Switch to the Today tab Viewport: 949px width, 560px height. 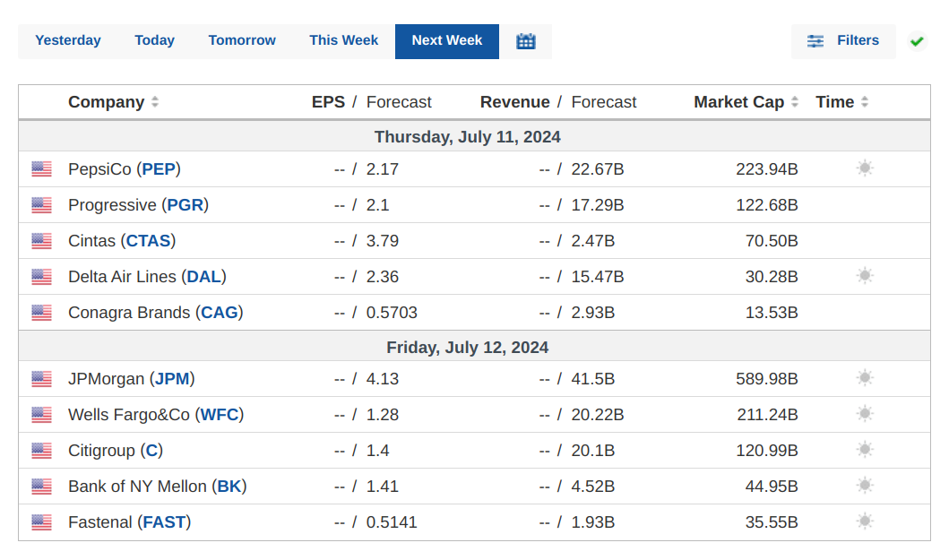pos(154,40)
